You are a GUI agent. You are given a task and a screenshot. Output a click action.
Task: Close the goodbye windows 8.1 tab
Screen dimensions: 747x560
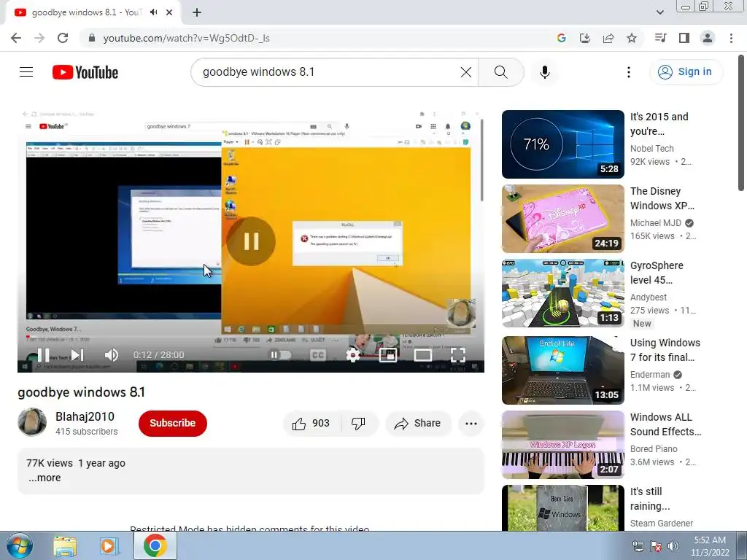point(169,12)
